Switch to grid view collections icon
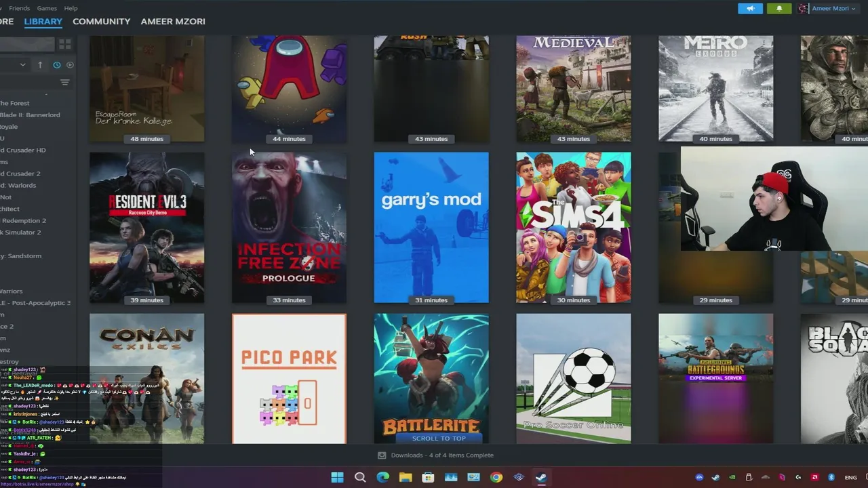This screenshot has height=488, width=868. point(65,44)
